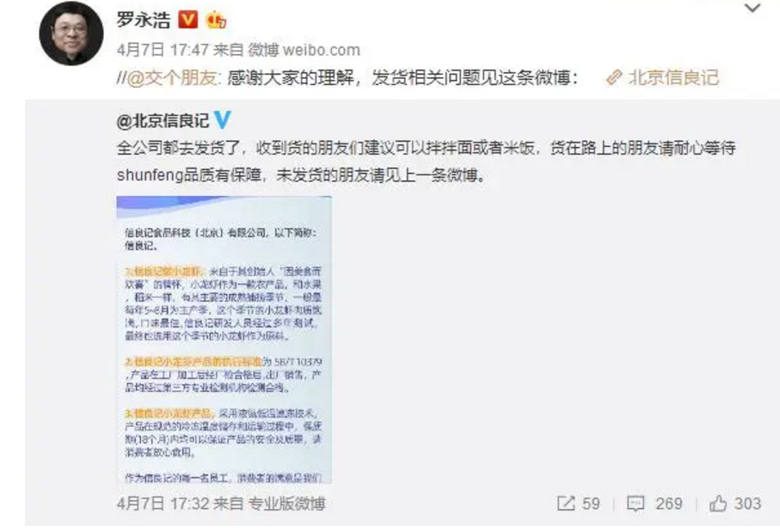Open the @交个朋友 mention link
This screenshot has height=532, width=780.
172,78
